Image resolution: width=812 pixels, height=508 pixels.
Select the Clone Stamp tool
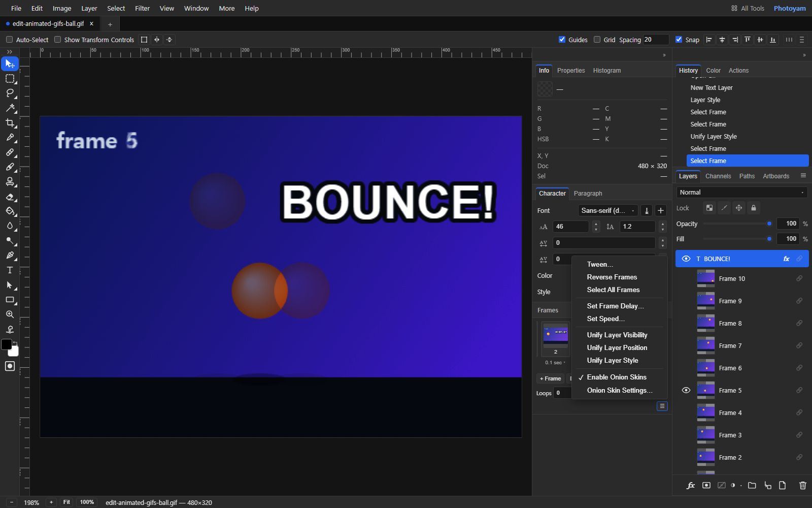[10, 181]
